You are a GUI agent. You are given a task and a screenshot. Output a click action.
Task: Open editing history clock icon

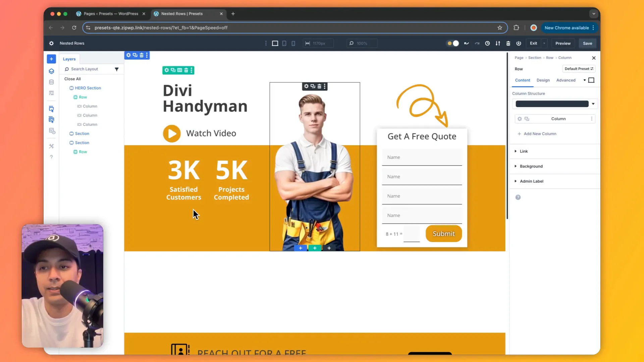pyautogui.click(x=487, y=43)
